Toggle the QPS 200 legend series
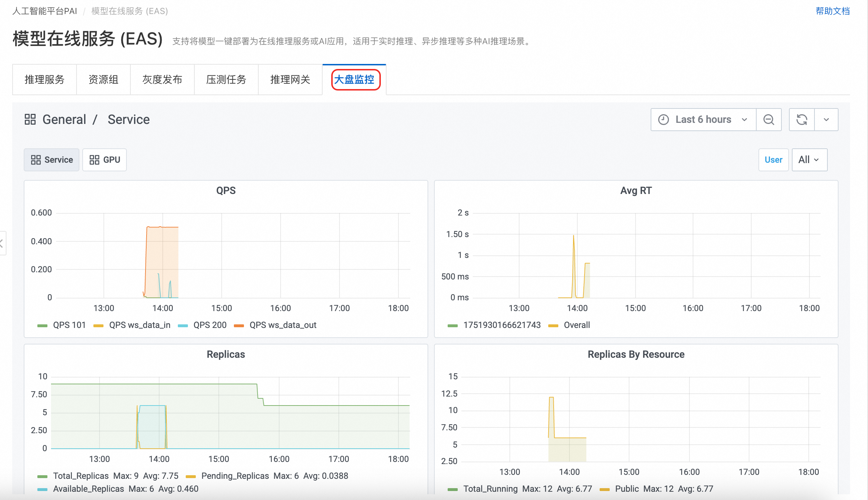The height and width of the screenshot is (500, 868). click(x=210, y=325)
